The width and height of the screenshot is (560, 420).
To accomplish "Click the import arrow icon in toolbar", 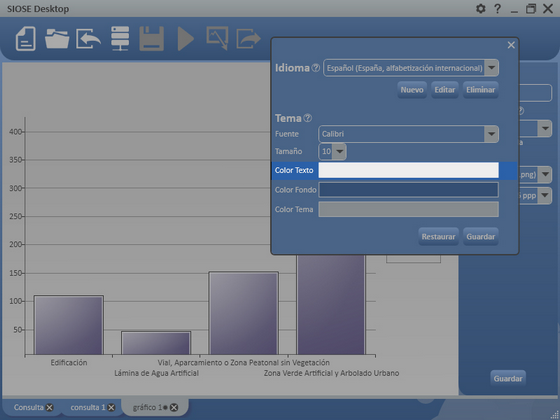I will [88, 39].
